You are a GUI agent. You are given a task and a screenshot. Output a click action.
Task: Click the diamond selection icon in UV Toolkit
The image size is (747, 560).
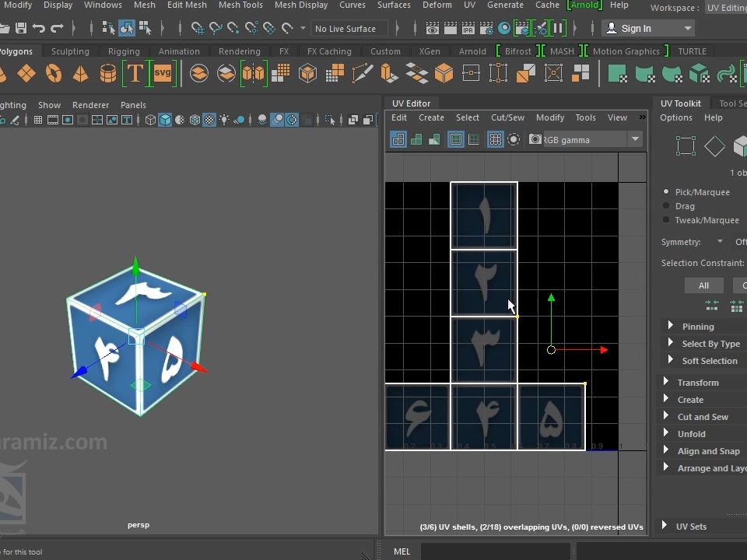[714, 145]
